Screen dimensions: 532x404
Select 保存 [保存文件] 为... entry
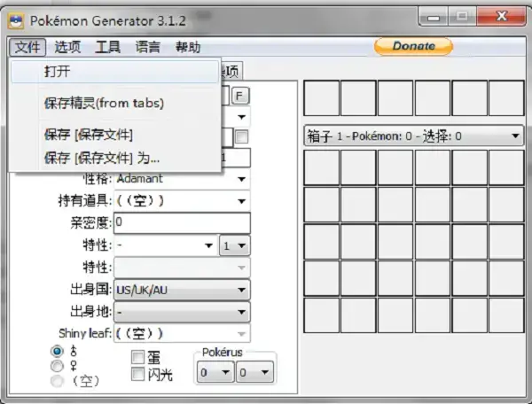tap(114, 158)
